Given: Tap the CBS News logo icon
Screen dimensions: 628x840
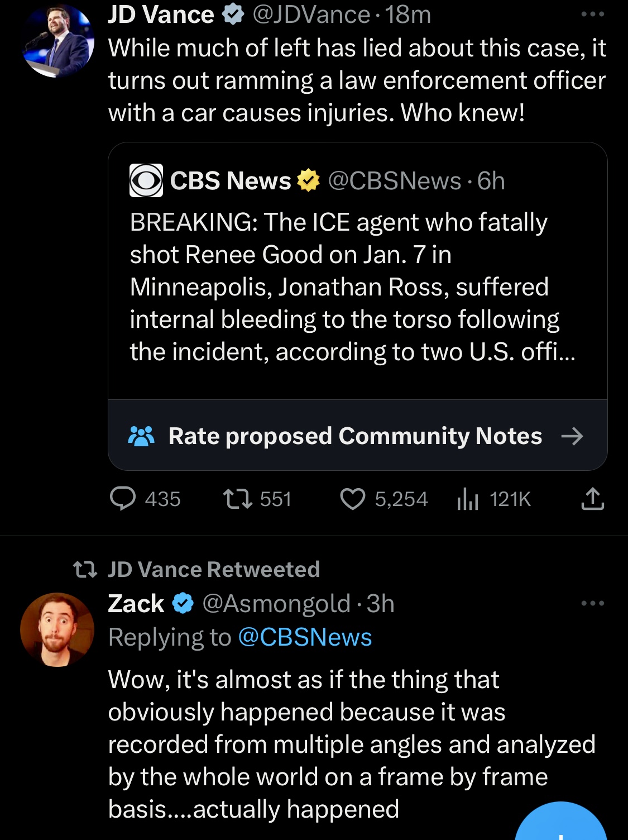Looking at the screenshot, I should pos(146,180).
